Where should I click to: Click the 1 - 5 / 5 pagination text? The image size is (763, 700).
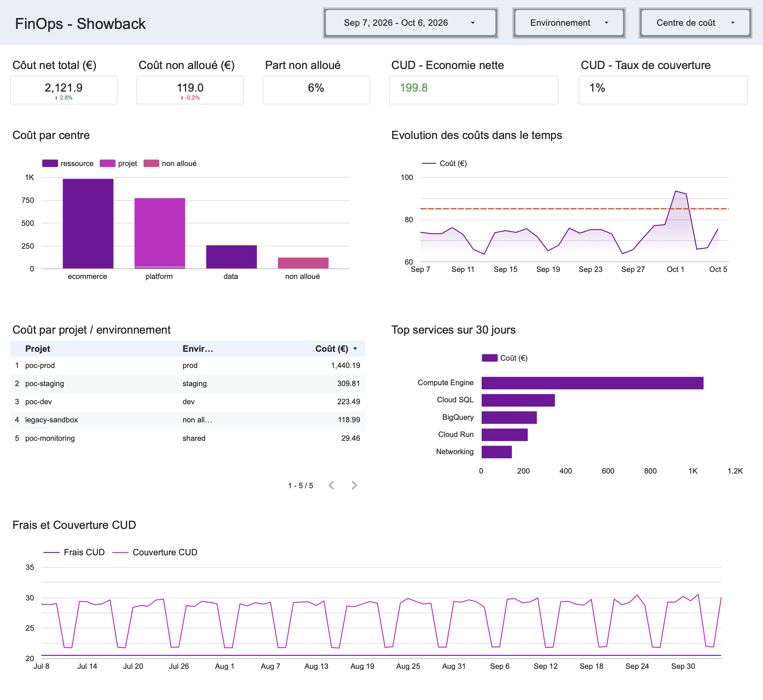coord(300,486)
